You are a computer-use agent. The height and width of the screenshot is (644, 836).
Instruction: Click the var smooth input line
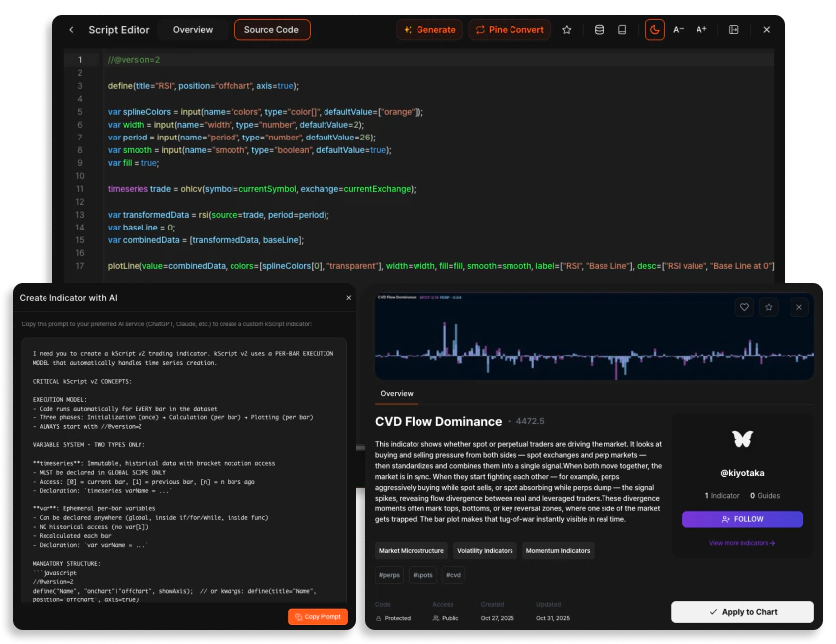point(249,150)
